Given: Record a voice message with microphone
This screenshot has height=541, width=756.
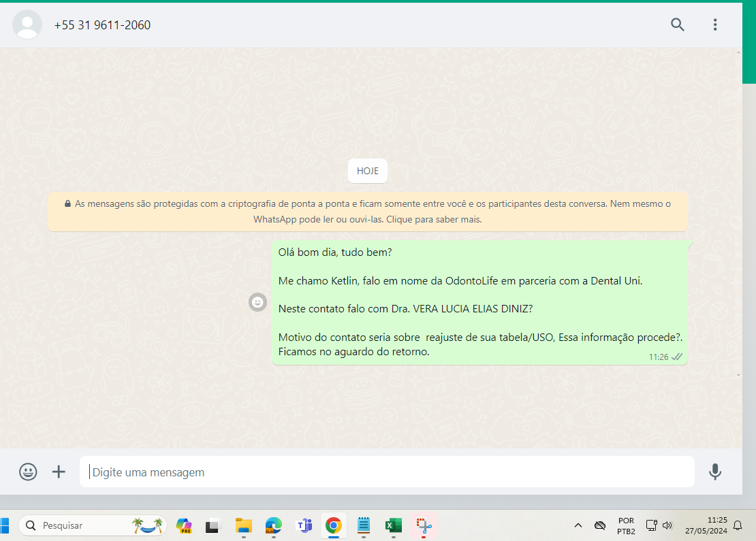Looking at the screenshot, I should [714, 472].
